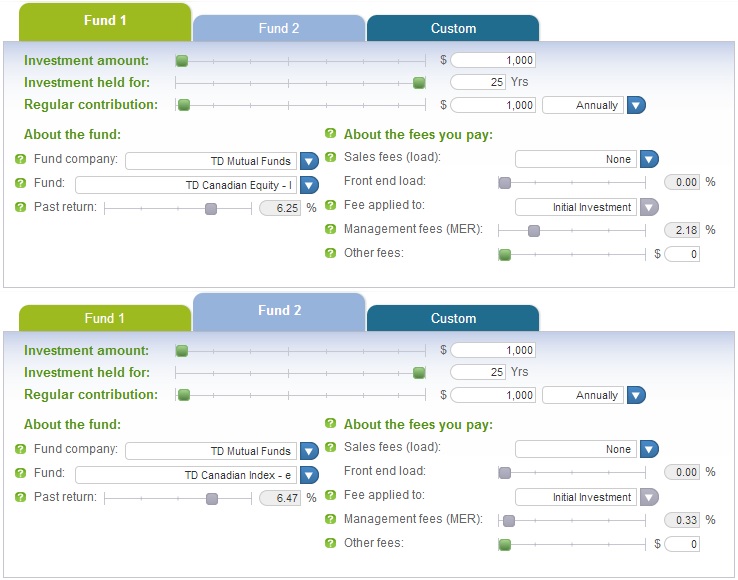Click help icon beside Sales fees (load) in bottom panel

[x=330, y=447]
